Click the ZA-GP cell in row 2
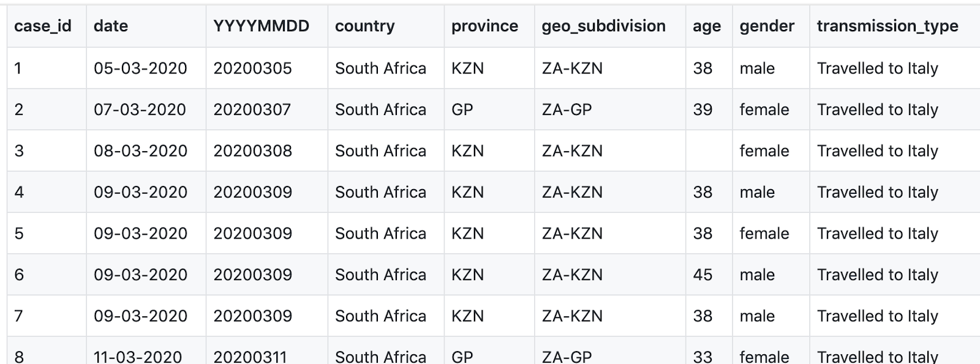The image size is (980, 364). pyautogui.click(x=567, y=110)
